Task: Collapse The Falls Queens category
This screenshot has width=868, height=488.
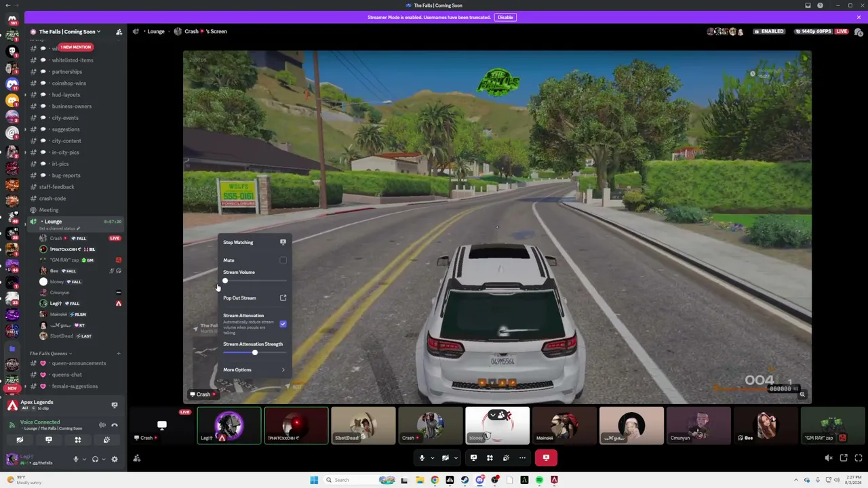Action: pyautogui.click(x=49, y=353)
